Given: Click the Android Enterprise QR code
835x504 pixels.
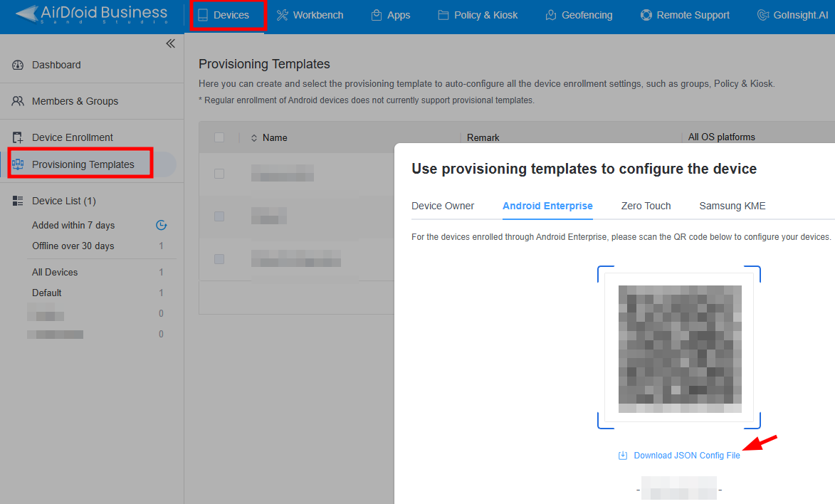Looking at the screenshot, I should click(x=680, y=348).
